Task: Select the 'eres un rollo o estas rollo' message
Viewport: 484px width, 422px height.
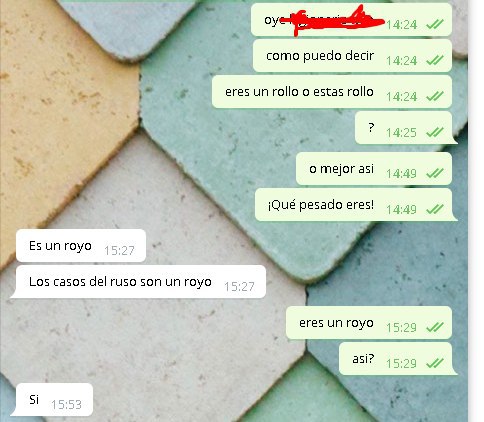Action: (x=332, y=92)
